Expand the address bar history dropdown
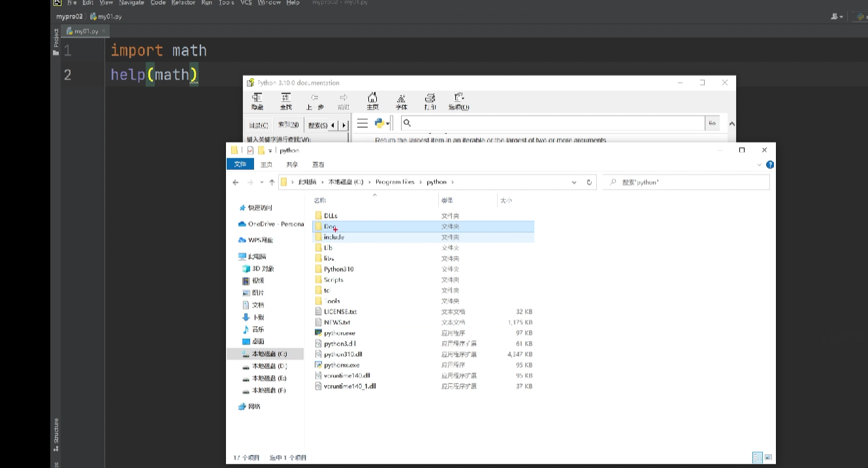Image resolution: width=868 pixels, height=468 pixels. pyautogui.click(x=574, y=182)
